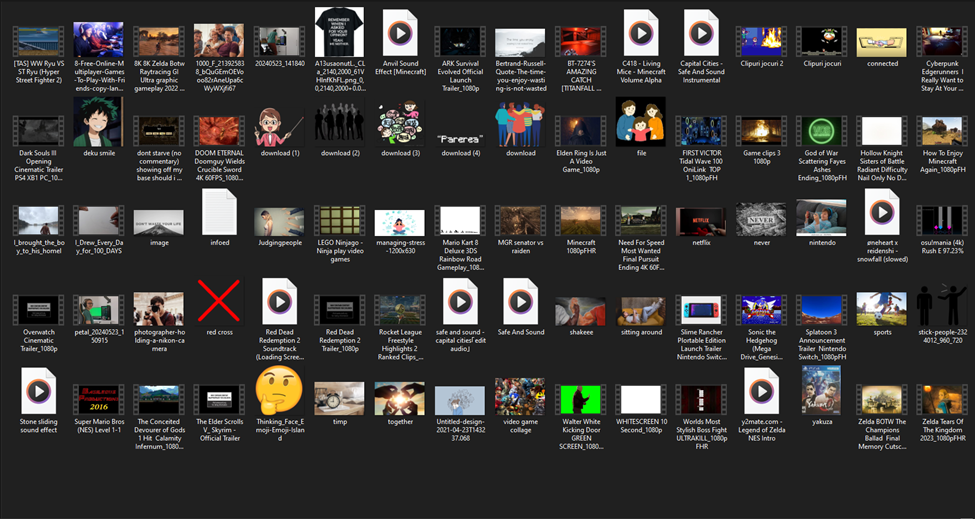Image resolution: width=975 pixels, height=519 pixels.
Task: Click Red Dead Redemption 2 Soundtrack audio icon
Action: 280,302
